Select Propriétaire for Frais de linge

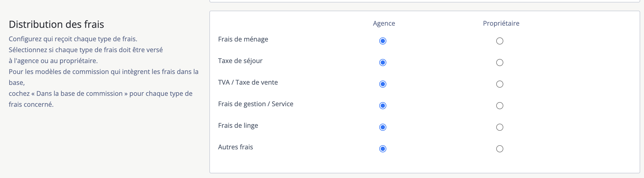tap(500, 127)
